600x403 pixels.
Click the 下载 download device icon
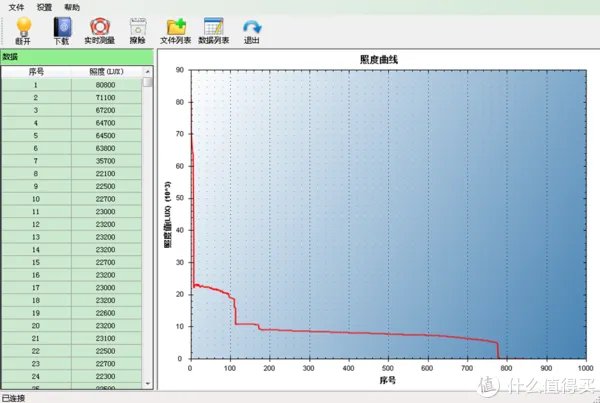click(61, 26)
